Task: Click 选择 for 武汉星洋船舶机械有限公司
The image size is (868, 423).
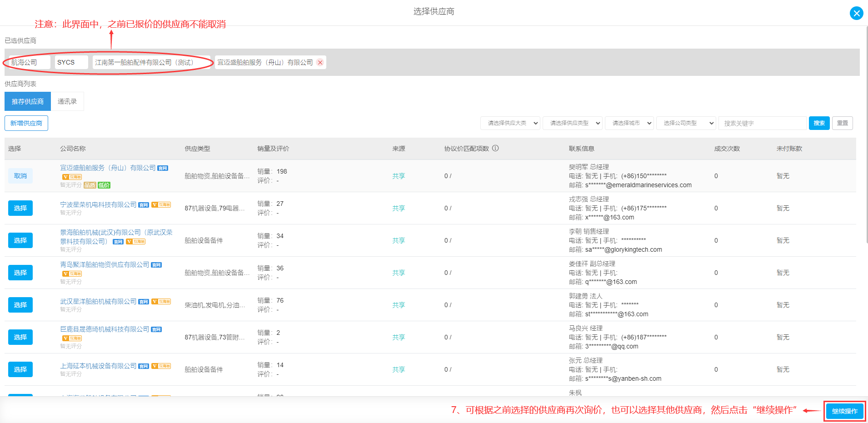Action: (20, 305)
